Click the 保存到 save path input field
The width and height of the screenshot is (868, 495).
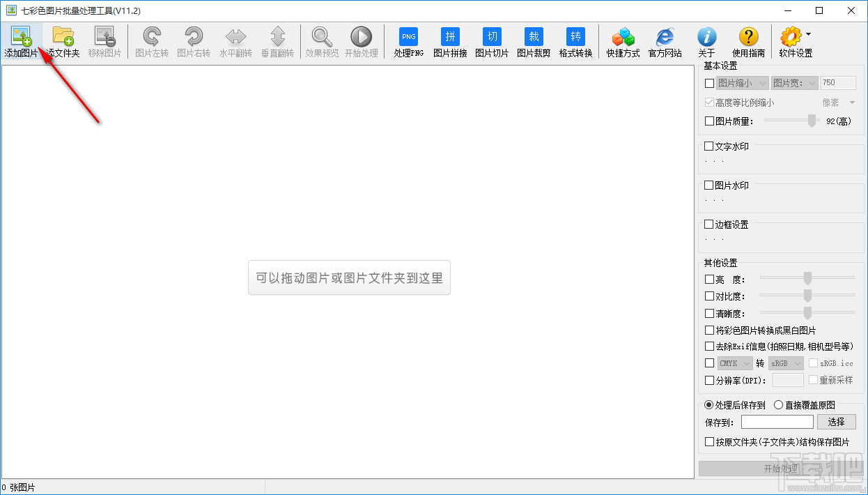click(x=777, y=422)
